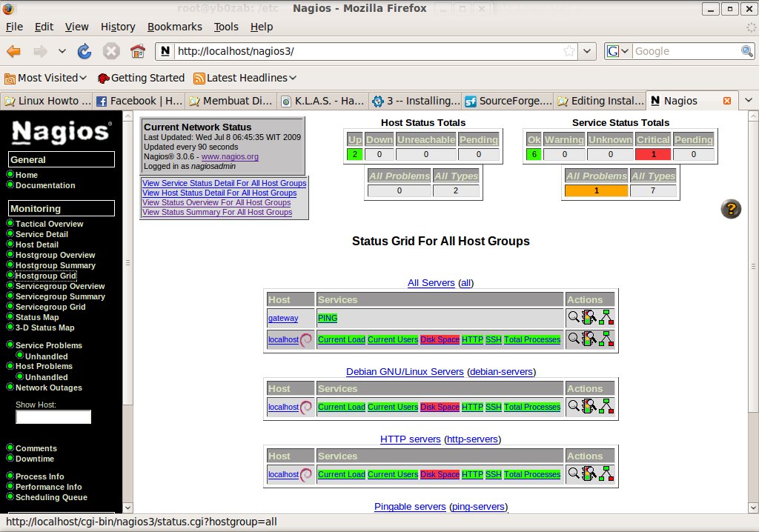Expand the Latest Headlines feed dropdown
The width and height of the screenshot is (759, 532).
click(245, 78)
